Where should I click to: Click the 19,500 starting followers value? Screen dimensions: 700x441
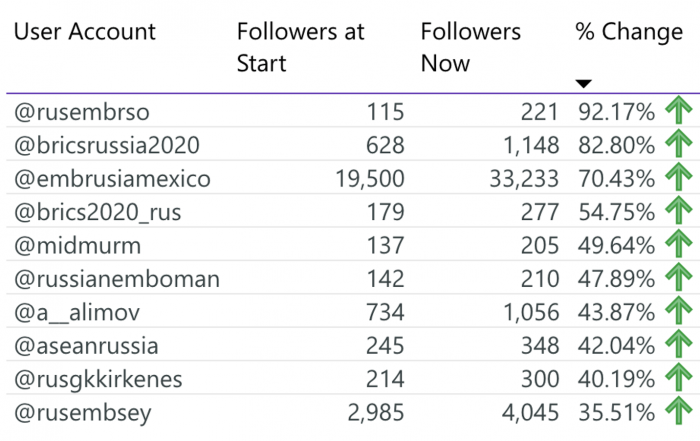coord(370,179)
